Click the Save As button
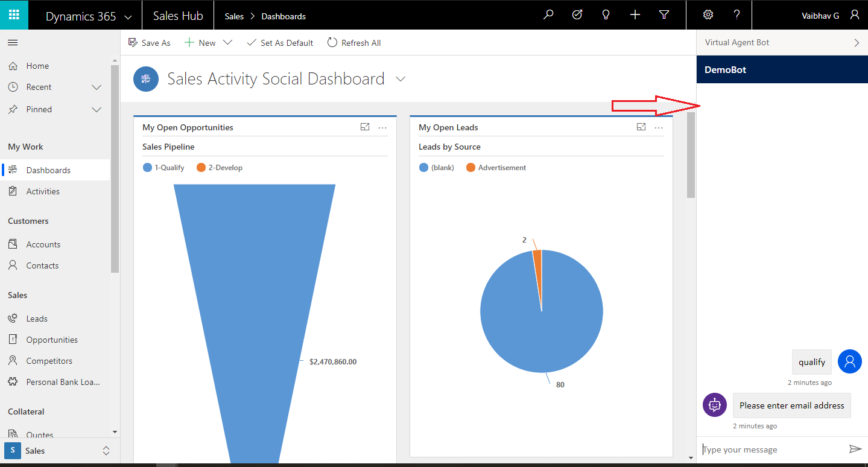868x467 pixels. (150, 43)
